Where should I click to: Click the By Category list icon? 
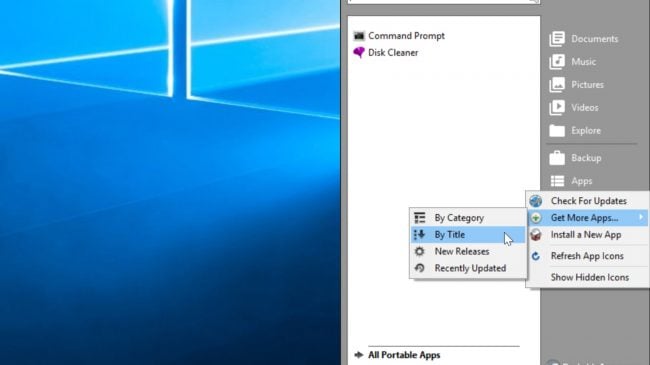[420, 218]
